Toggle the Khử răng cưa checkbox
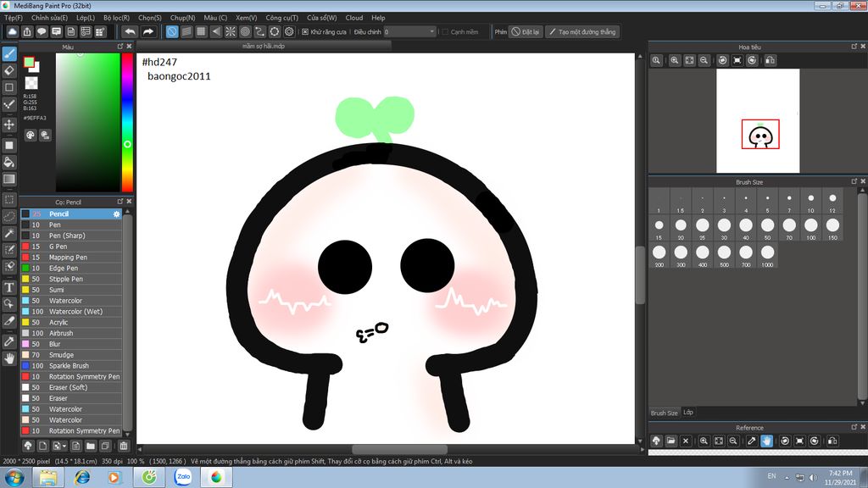Image resolution: width=868 pixels, height=488 pixels. coord(305,31)
